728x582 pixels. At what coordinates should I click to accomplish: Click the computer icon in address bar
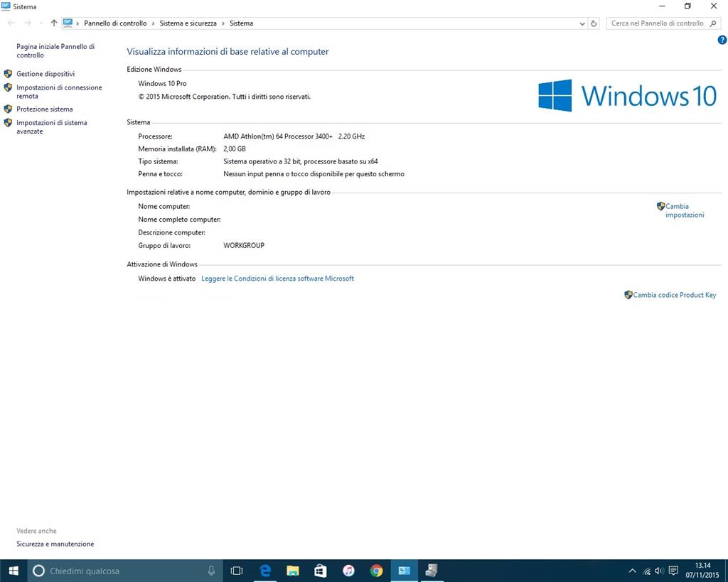68,23
